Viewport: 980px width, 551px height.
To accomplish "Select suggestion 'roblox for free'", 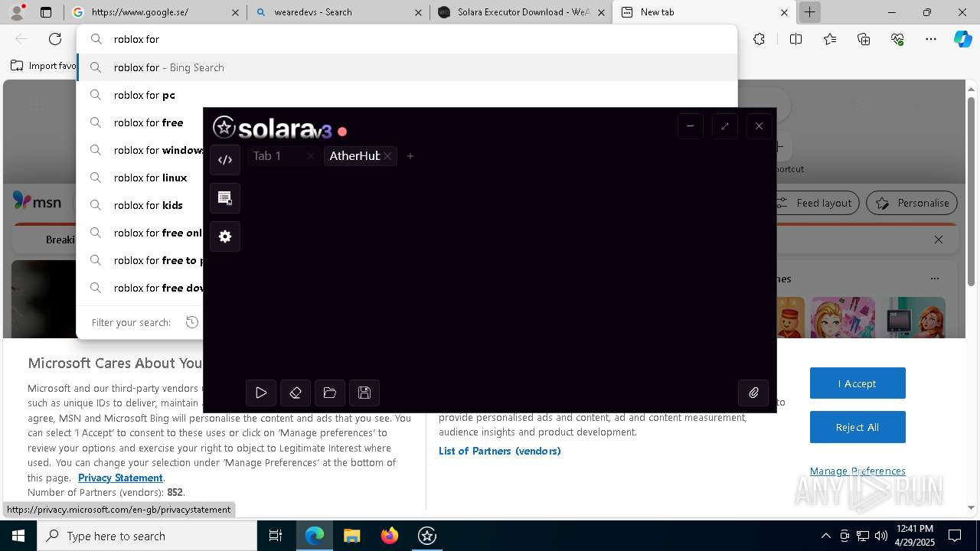I will point(140,122).
